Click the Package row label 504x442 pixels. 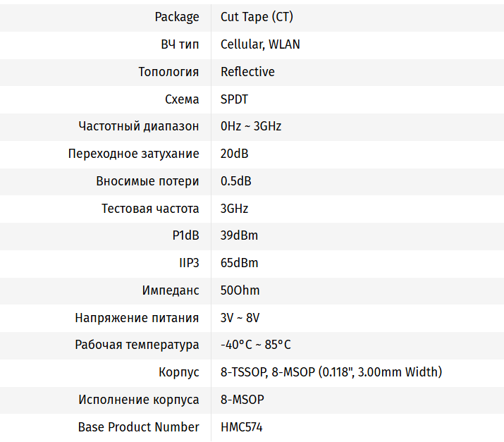(177, 18)
